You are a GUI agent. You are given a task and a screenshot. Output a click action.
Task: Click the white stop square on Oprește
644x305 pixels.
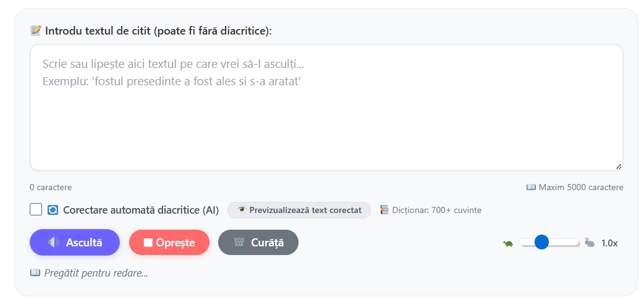click(148, 243)
